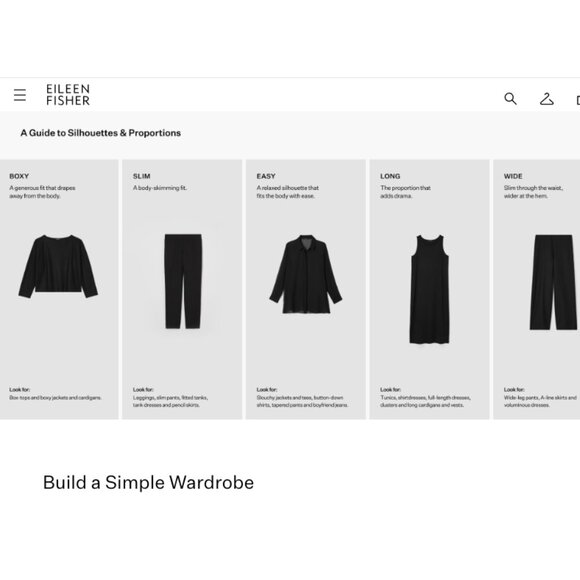
Task: Click the hanger wardrobe icon
Action: click(546, 99)
